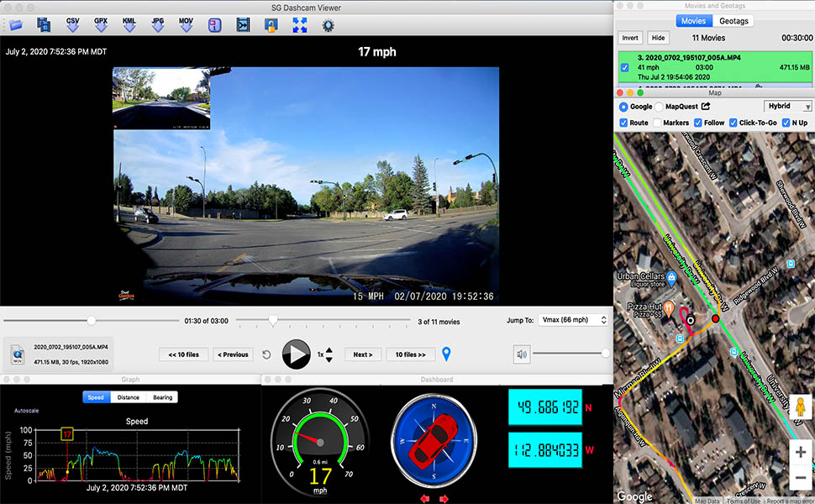
Task: Click the playback speed 1x stepper
Action: [329, 354]
